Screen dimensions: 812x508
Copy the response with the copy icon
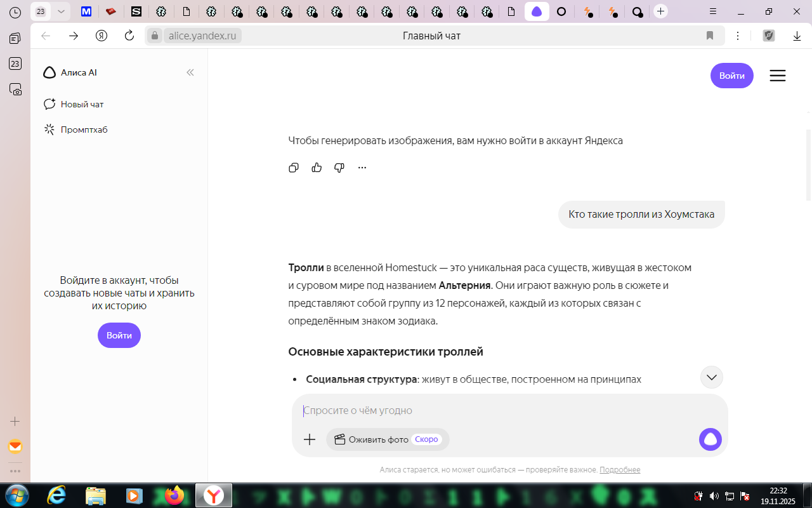(294, 168)
